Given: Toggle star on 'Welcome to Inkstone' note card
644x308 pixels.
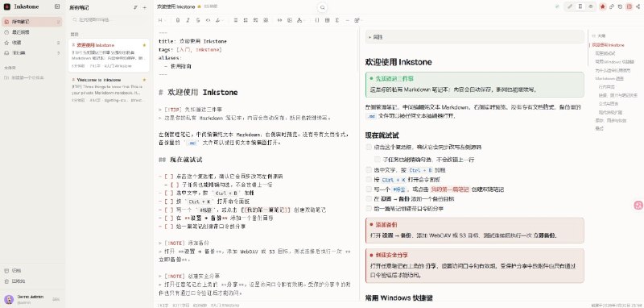Looking at the screenshot, I should (144, 79).
